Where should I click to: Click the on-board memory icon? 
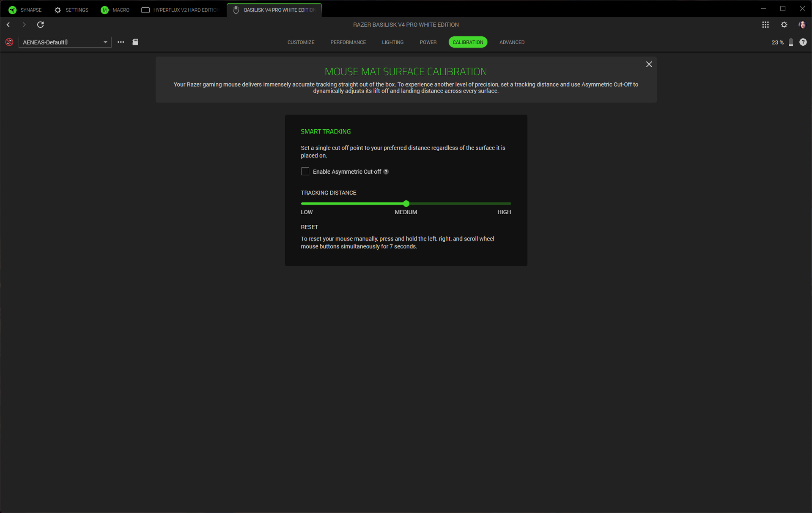[x=135, y=42]
